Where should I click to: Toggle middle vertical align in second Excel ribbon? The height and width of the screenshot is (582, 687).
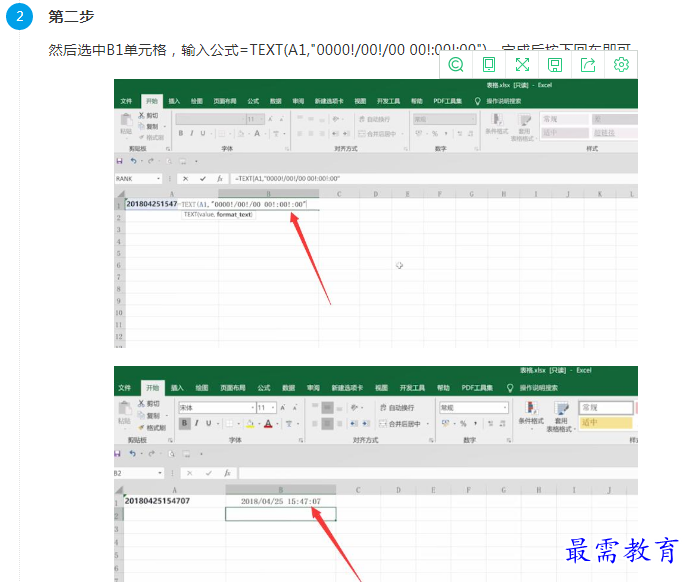pos(327,408)
